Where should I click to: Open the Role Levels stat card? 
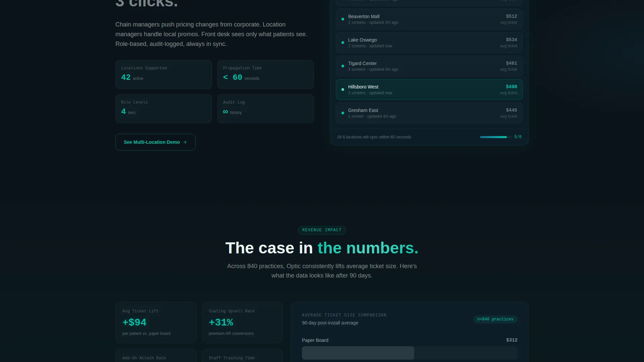pyautogui.click(x=164, y=109)
